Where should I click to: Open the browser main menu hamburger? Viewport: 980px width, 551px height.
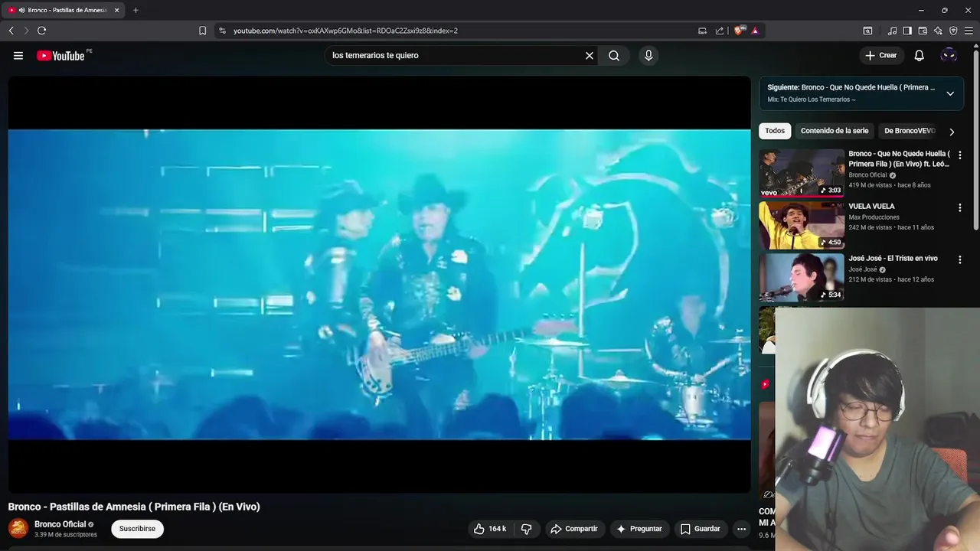click(x=969, y=31)
